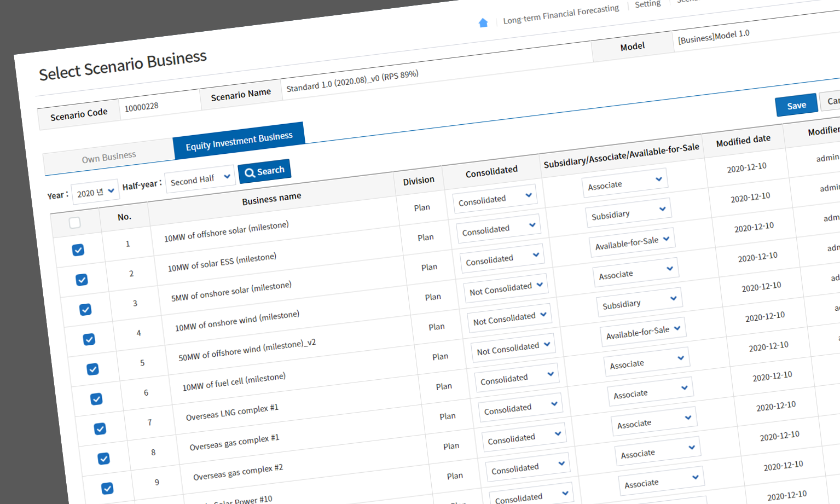Uncheck row 2 solar ESS checkbox
This screenshot has height=504, width=840.
click(82, 280)
